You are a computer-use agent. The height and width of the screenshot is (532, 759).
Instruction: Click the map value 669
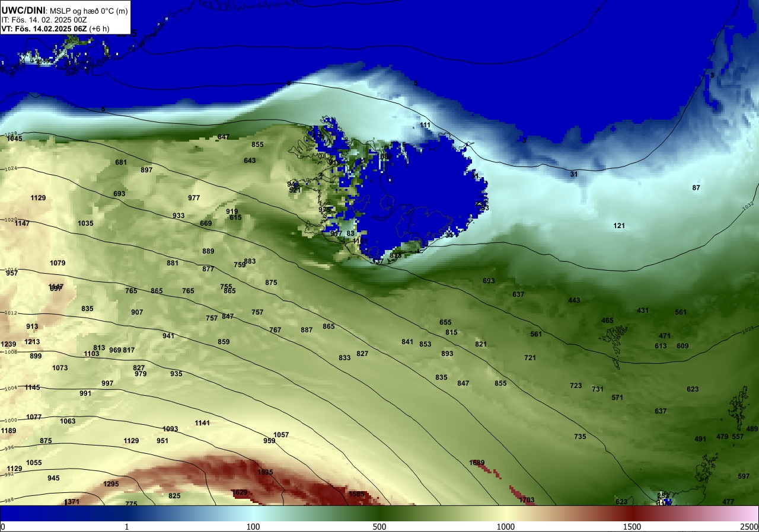(x=206, y=223)
